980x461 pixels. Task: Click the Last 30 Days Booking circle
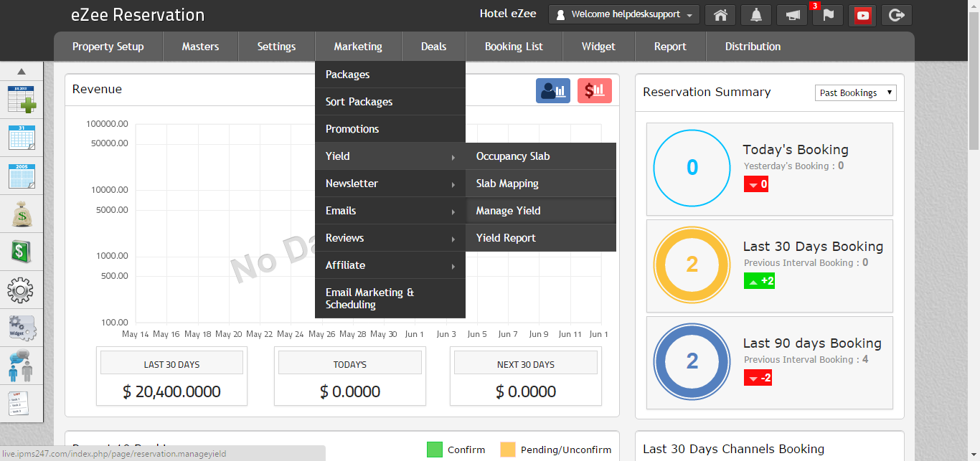(x=692, y=265)
